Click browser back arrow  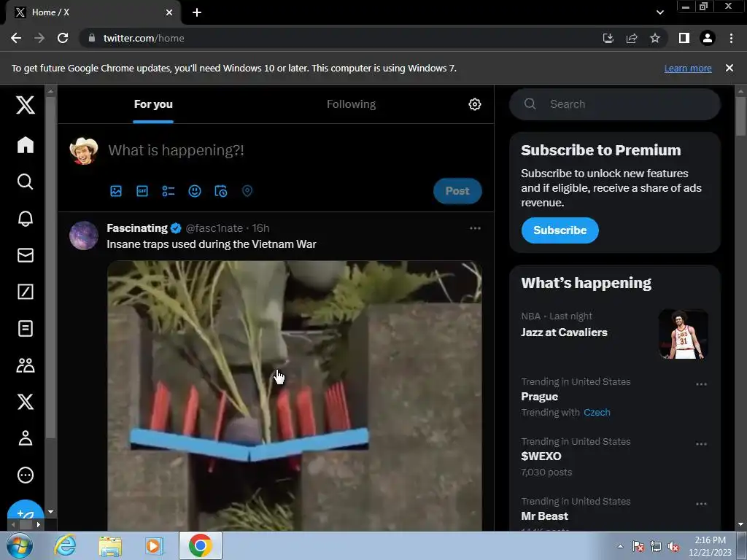16,38
